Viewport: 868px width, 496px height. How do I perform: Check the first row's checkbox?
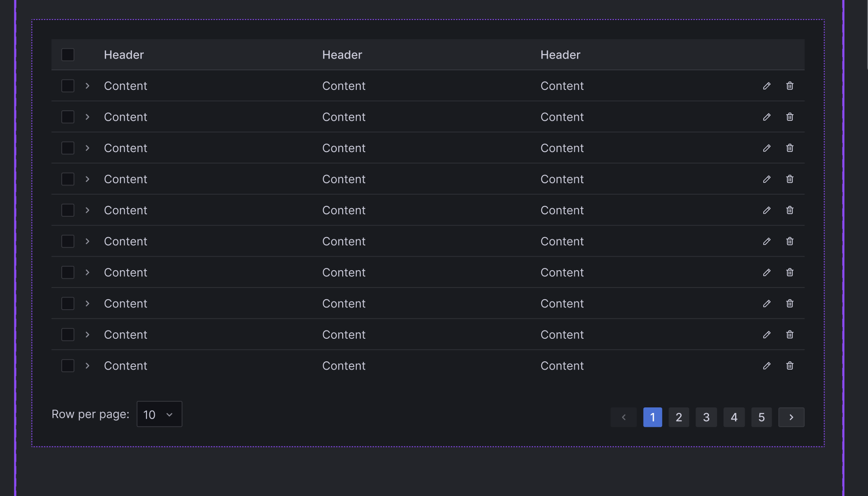tap(68, 86)
